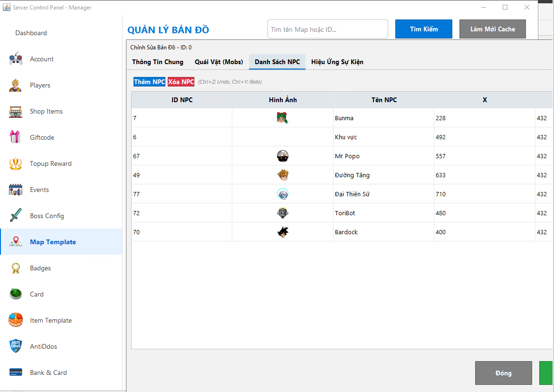Click the Topup Reward trophy icon

16,163
